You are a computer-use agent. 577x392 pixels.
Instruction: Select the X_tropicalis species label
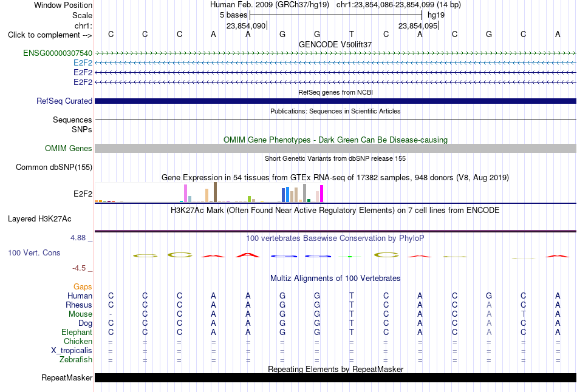coord(72,351)
